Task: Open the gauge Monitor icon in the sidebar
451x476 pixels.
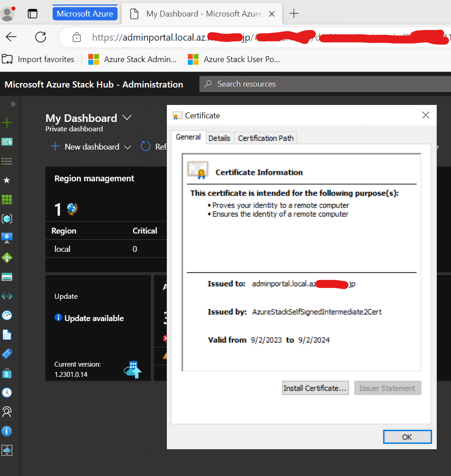Action: tap(7, 315)
